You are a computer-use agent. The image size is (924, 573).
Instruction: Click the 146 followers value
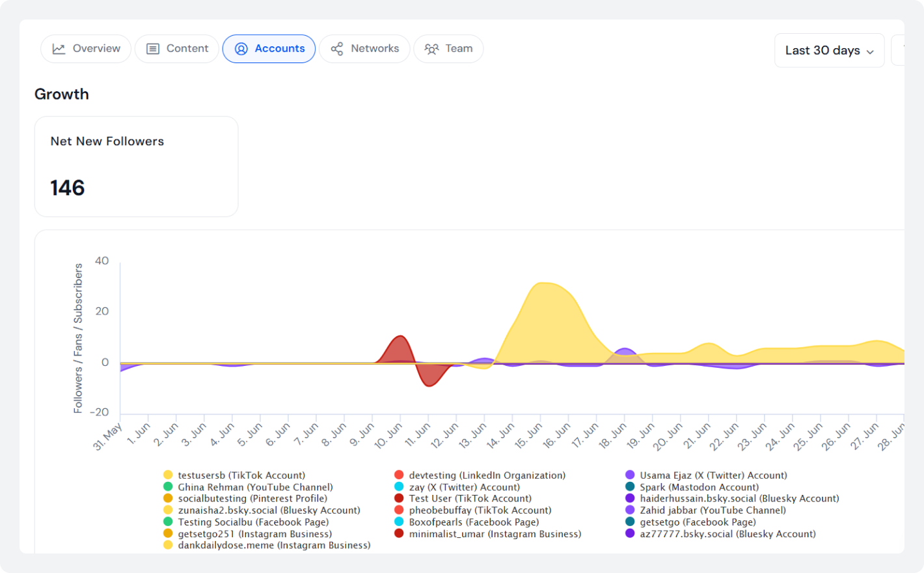point(68,188)
